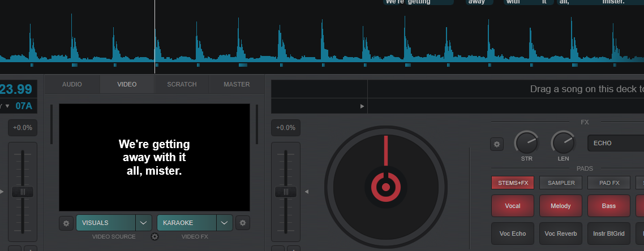
Task: Click the LEN effect knob
Action: [563, 144]
